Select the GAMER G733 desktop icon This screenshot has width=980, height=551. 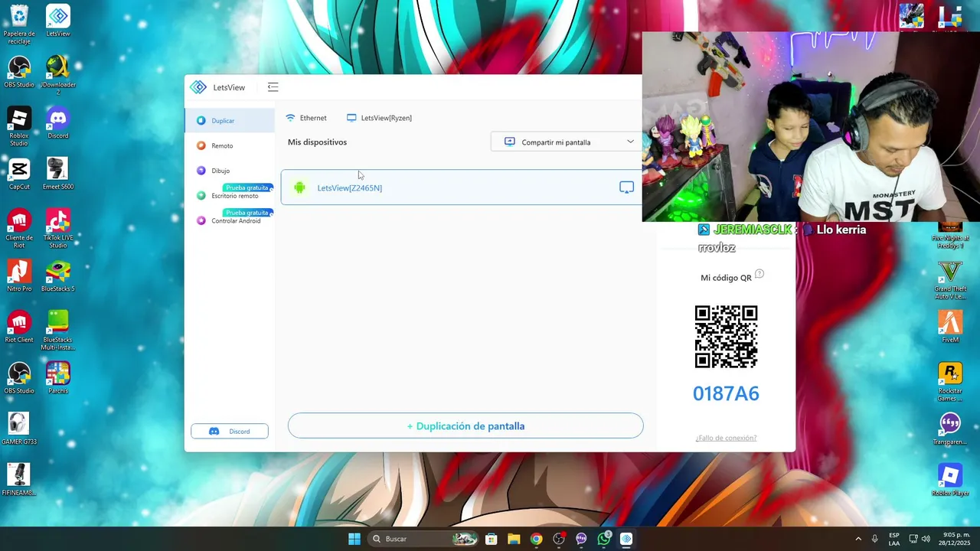pyautogui.click(x=18, y=429)
